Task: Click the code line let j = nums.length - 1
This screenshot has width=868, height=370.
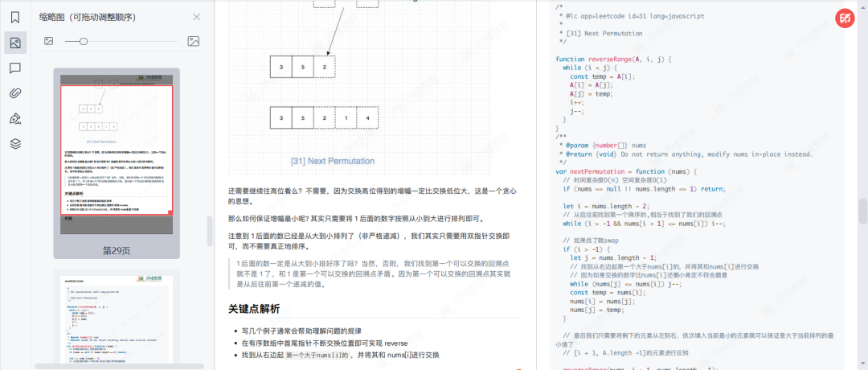Action: tap(613, 257)
